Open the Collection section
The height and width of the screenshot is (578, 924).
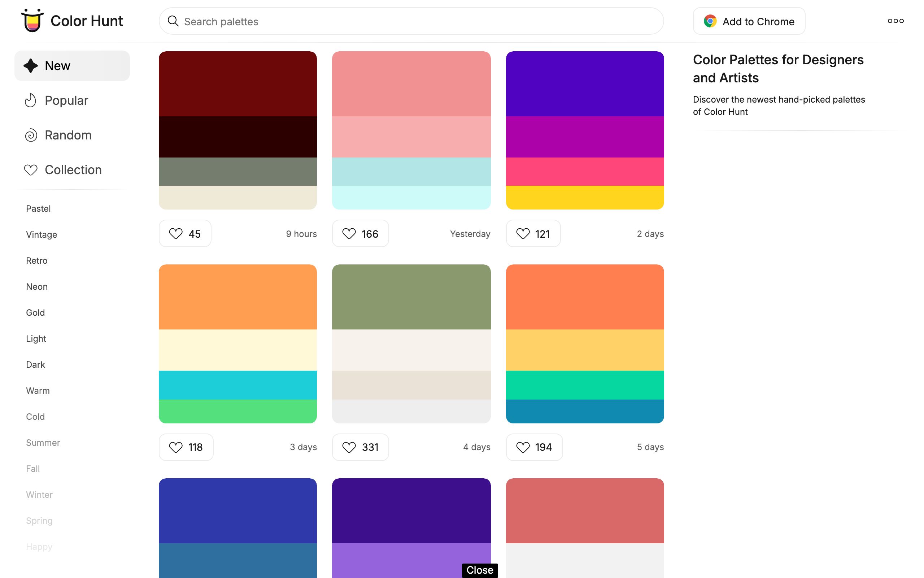pos(72,170)
